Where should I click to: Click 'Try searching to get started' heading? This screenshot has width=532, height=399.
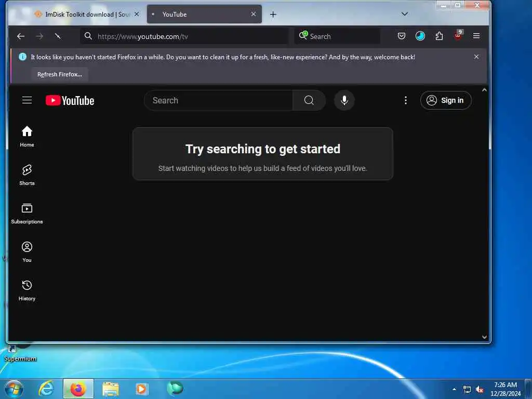tap(262, 149)
